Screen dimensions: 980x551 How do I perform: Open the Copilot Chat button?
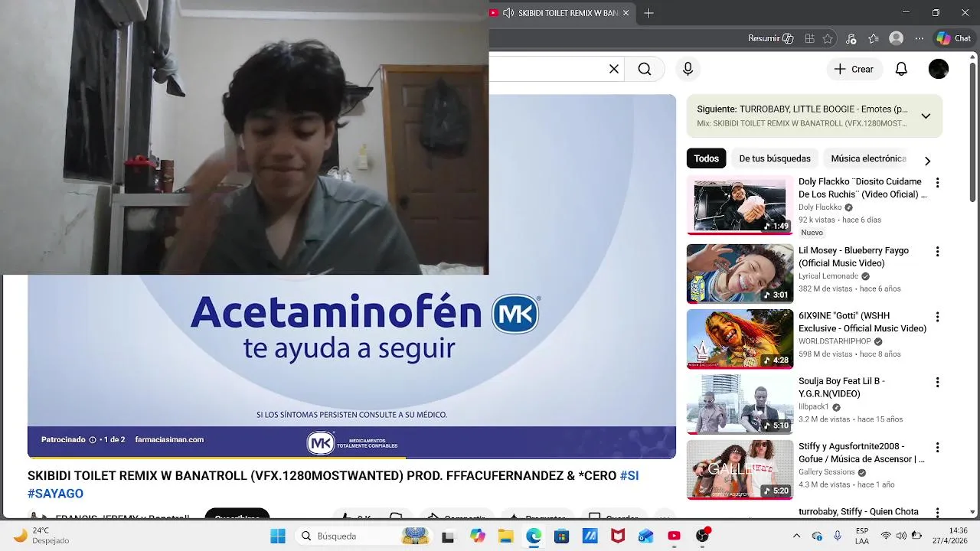coord(954,38)
